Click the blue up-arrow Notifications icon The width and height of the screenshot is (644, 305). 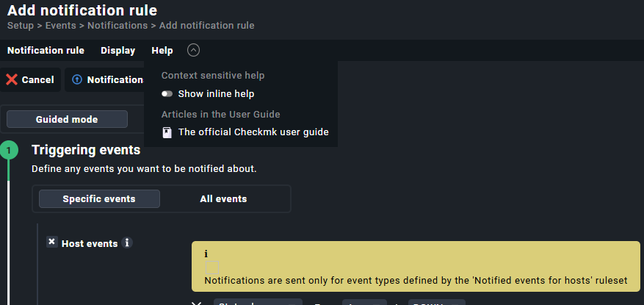[x=77, y=79]
